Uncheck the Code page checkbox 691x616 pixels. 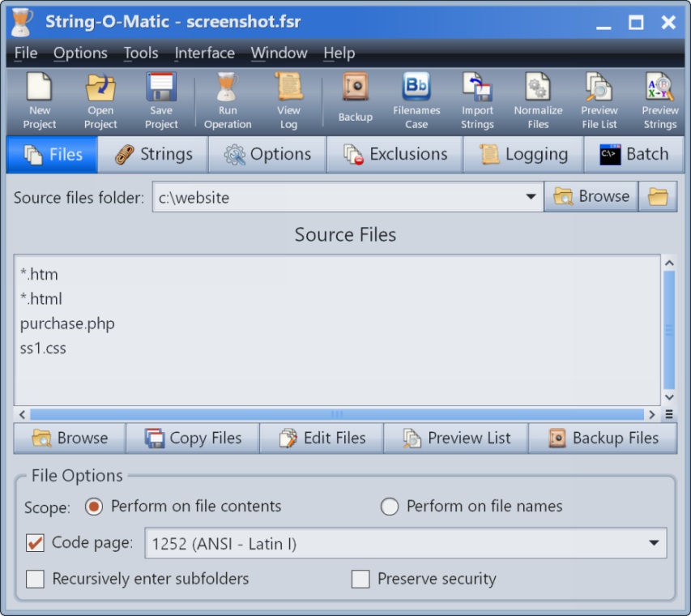[x=35, y=543]
